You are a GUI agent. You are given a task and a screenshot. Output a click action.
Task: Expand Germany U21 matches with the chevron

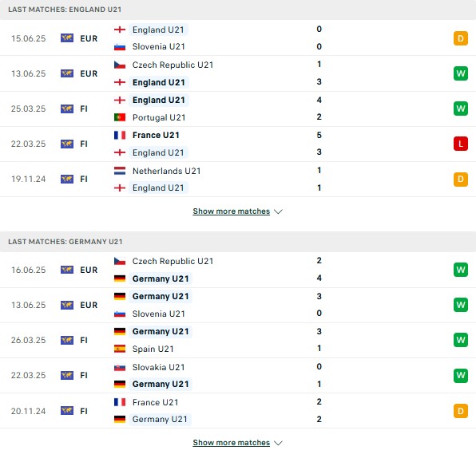pyautogui.click(x=278, y=443)
